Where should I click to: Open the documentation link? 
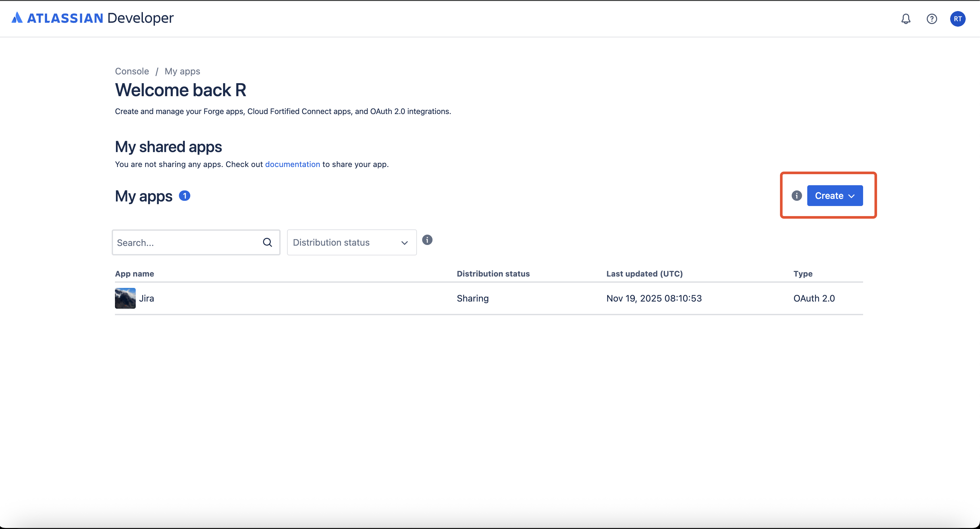pyautogui.click(x=292, y=164)
